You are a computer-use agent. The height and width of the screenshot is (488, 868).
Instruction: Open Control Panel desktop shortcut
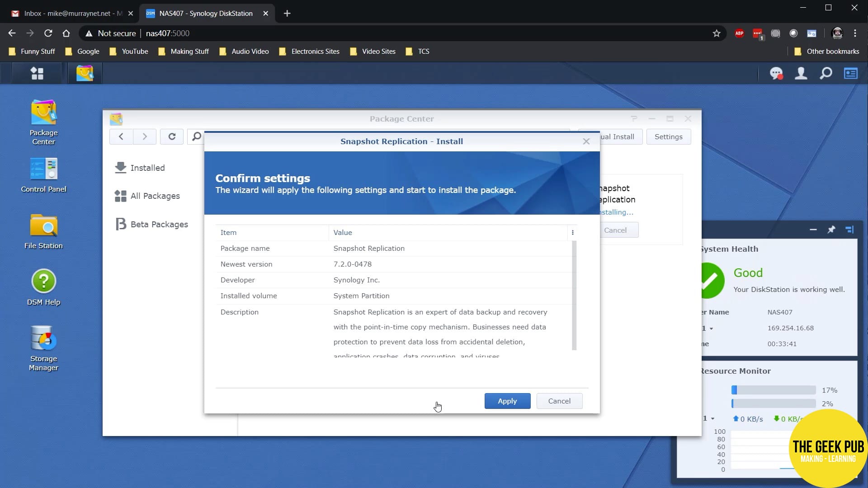click(43, 176)
